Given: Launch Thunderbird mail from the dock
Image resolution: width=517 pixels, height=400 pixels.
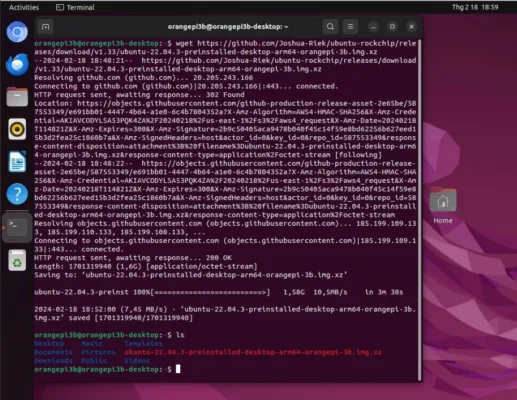Looking at the screenshot, I should coord(17,64).
